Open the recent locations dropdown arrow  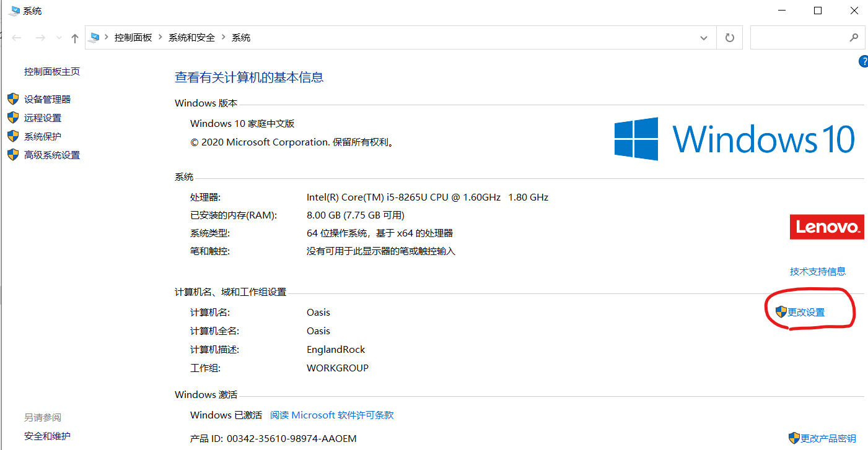pos(59,38)
